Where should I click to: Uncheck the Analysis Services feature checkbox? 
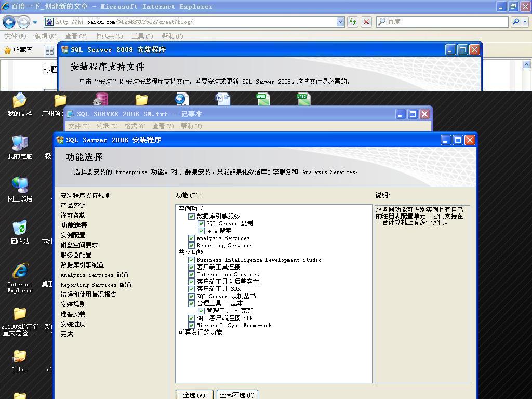click(x=192, y=238)
